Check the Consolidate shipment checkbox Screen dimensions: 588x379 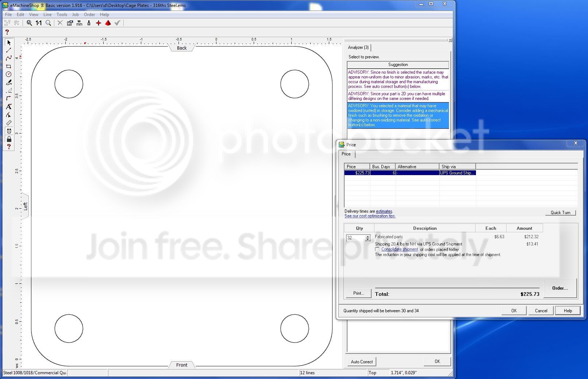[377, 250]
